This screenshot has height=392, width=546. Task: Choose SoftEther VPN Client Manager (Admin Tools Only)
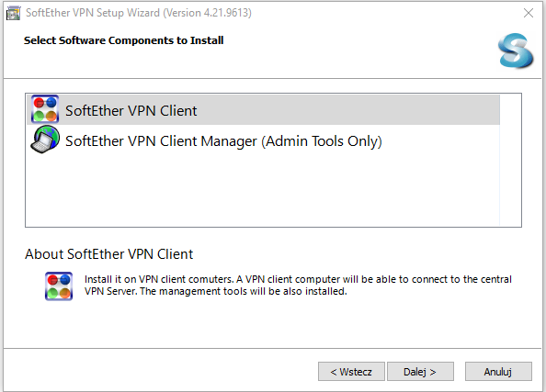[x=223, y=141]
